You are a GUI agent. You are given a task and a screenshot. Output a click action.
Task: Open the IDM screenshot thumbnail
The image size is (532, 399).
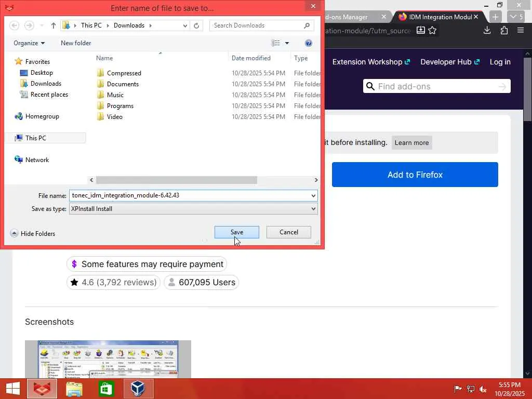coord(108,360)
